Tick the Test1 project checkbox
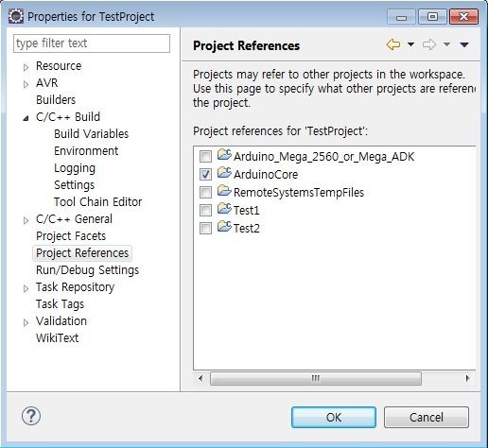The height and width of the screenshot is (448, 488). [205, 210]
